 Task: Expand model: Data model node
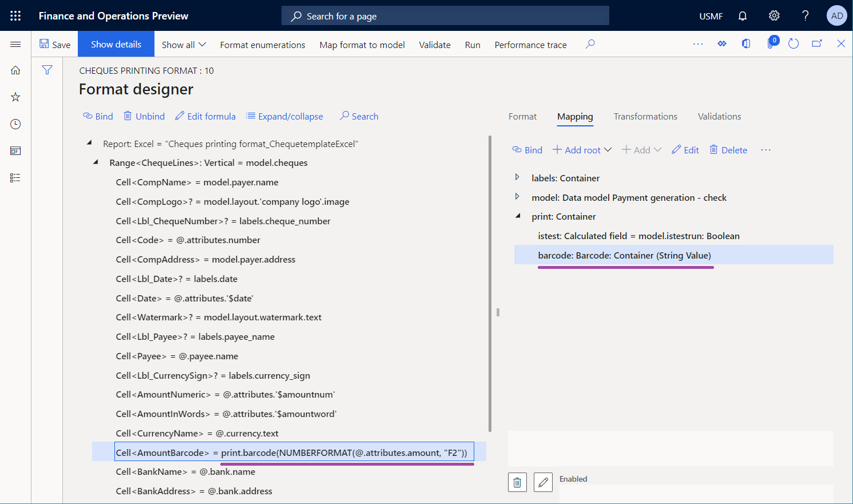point(517,197)
